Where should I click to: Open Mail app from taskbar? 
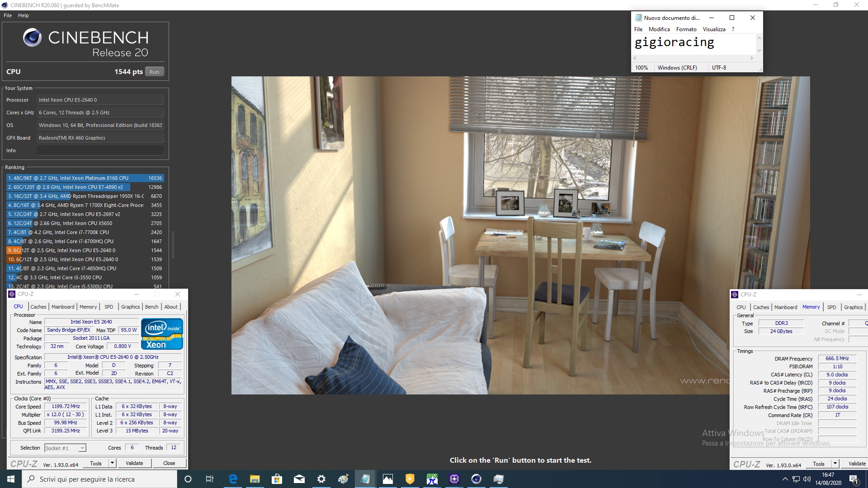tap(299, 479)
